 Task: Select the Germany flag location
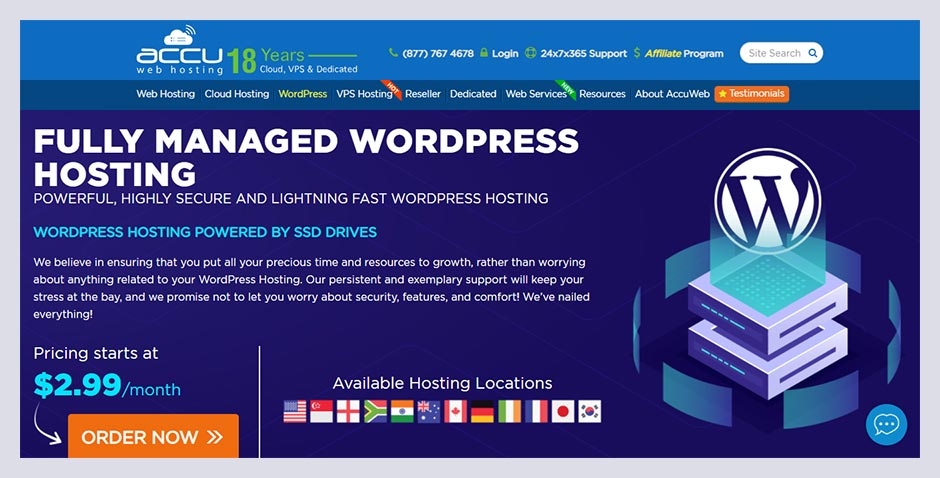tap(482, 411)
